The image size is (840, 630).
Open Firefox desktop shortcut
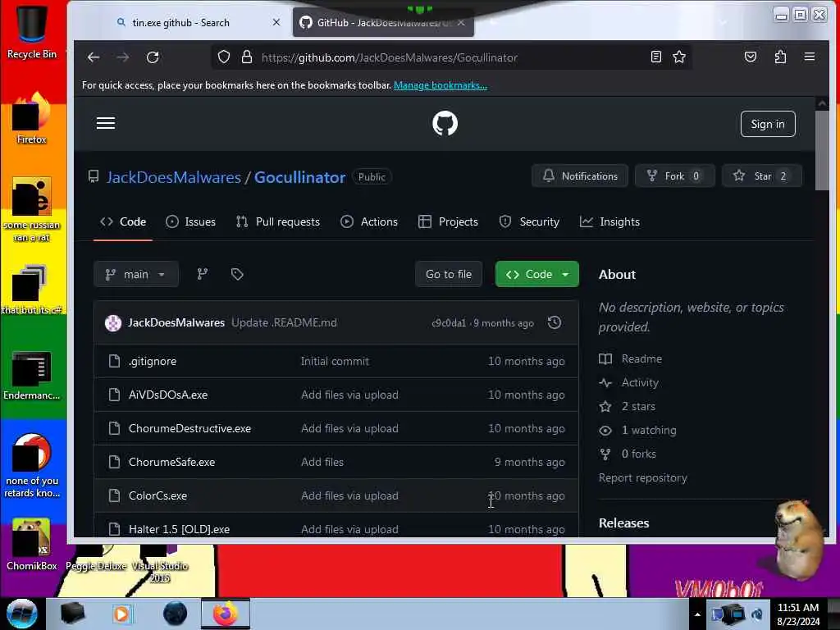(32, 118)
